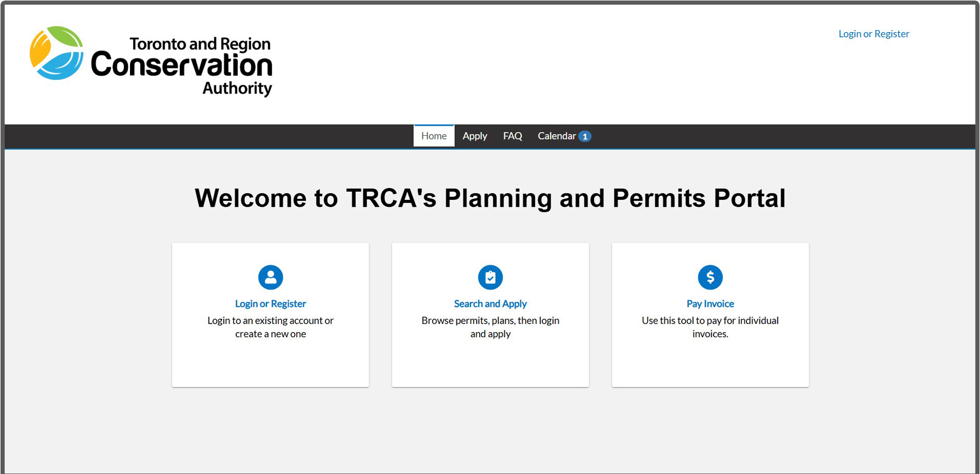Open the Pay Invoice link
This screenshot has height=474, width=980.
(x=710, y=304)
